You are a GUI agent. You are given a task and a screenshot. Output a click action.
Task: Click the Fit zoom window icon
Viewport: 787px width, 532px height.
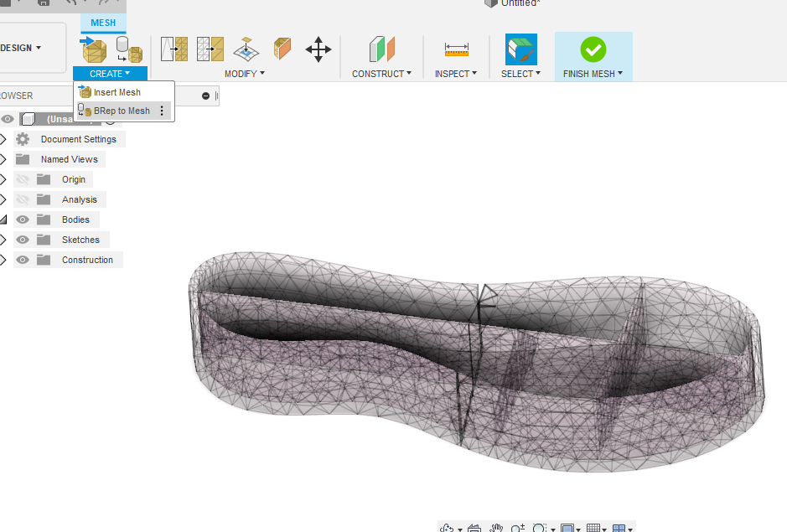click(539, 528)
